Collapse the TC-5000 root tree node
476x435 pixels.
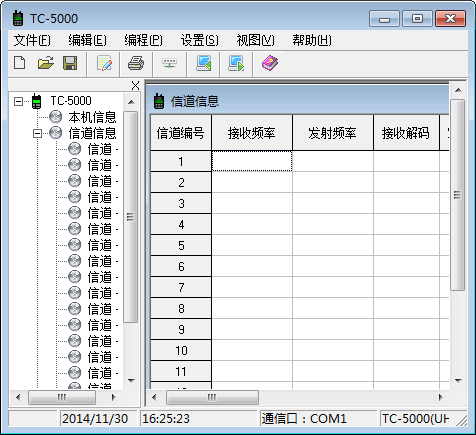pos(18,101)
